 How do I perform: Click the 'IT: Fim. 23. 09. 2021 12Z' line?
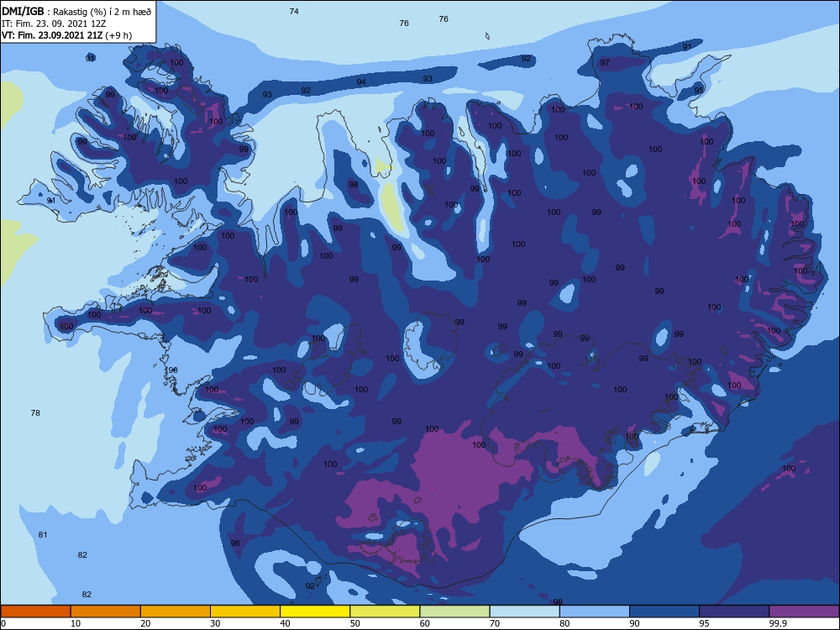click(54, 24)
